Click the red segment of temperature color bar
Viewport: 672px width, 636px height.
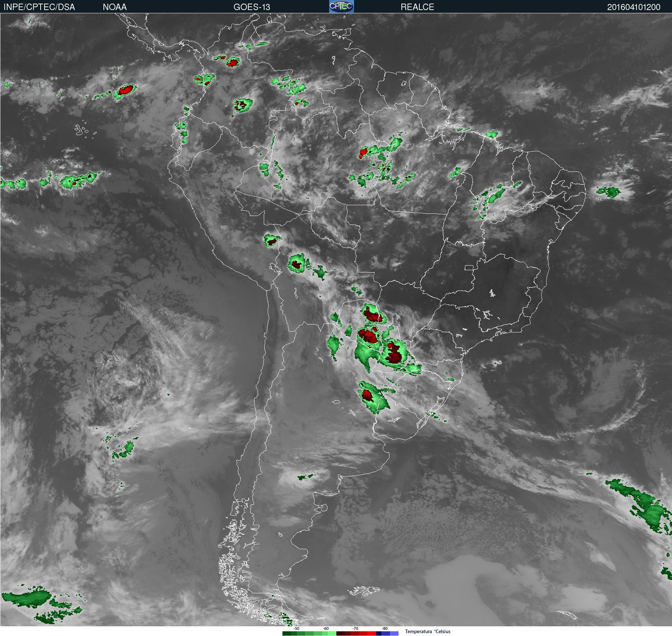click(x=356, y=633)
